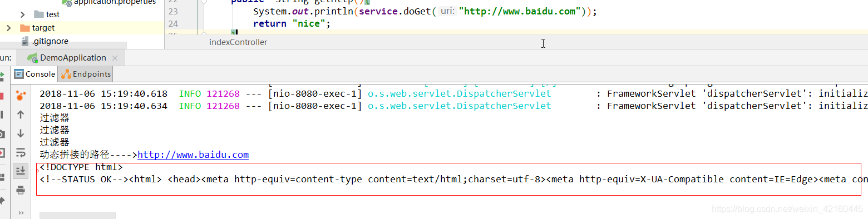Click the down arrow in the console toolbar

click(x=21, y=133)
